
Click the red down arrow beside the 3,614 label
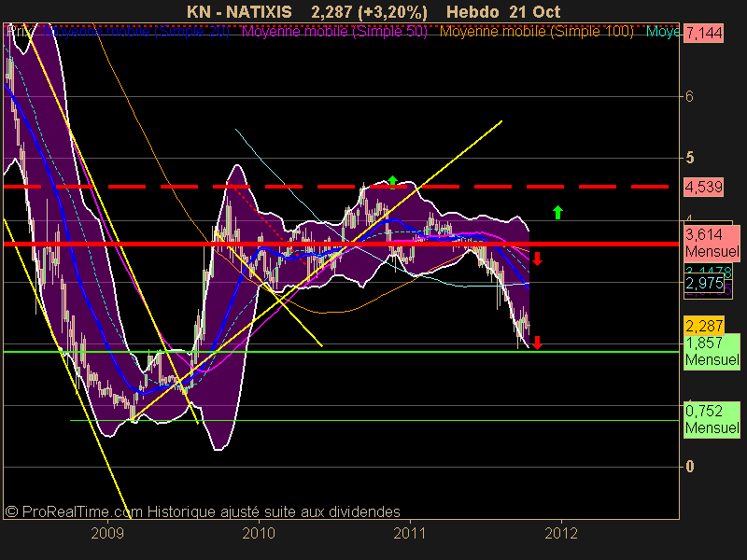click(538, 259)
